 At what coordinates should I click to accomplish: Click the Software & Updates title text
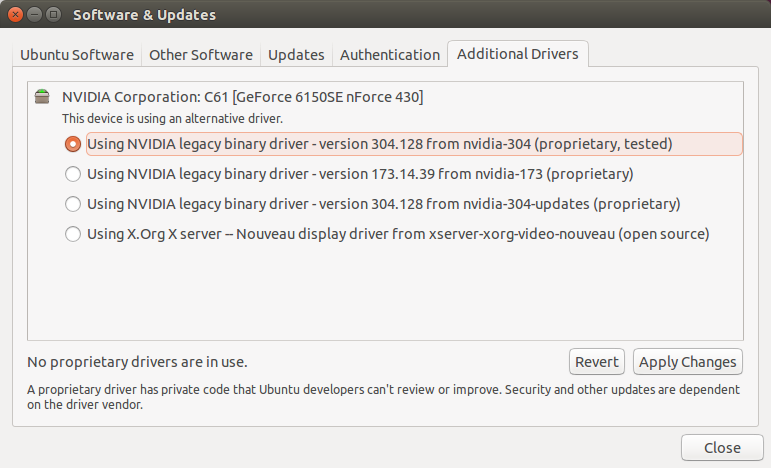pyautogui.click(x=145, y=15)
